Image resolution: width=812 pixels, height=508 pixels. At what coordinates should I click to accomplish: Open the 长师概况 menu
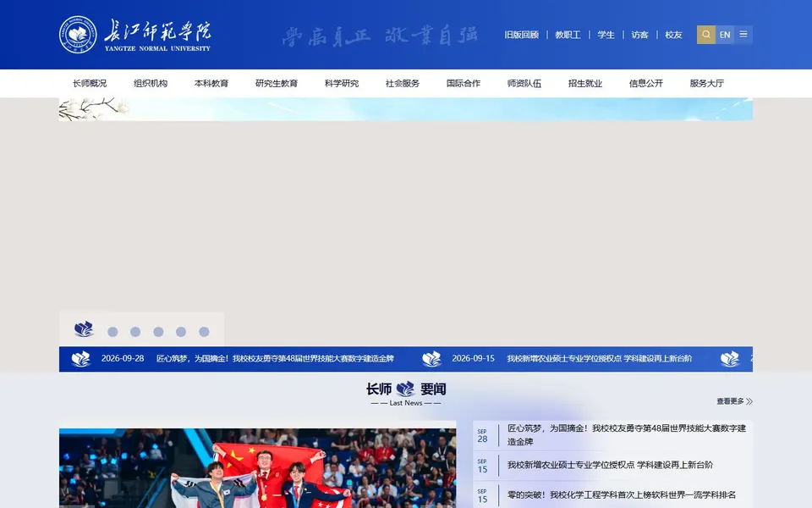point(90,84)
